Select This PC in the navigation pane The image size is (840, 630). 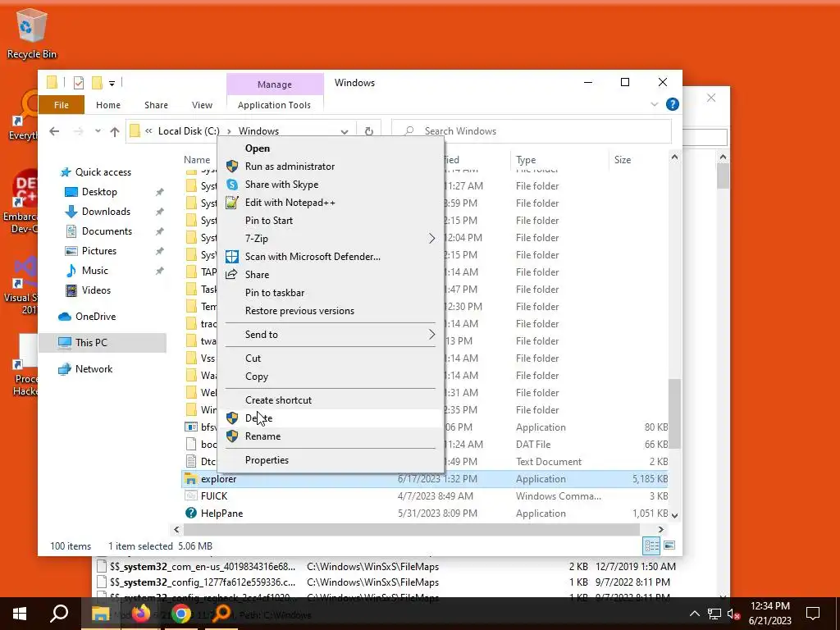coord(103,343)
